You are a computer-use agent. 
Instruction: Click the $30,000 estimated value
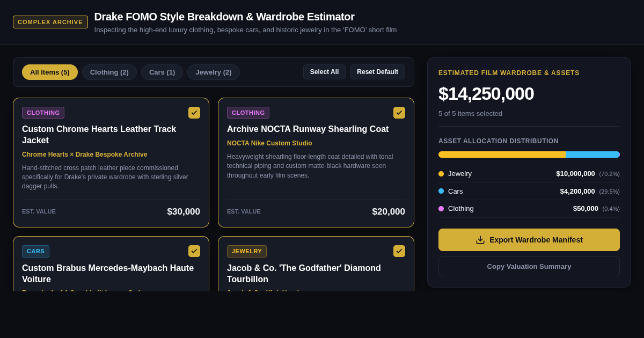coord(184,212)
